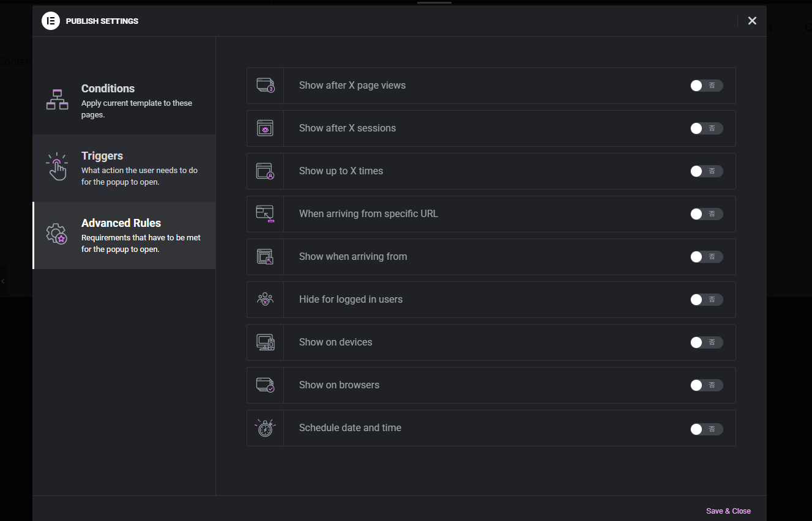Close the Publish Settings dialog
This screenshot has height=521, width=812.
(752, 21)
